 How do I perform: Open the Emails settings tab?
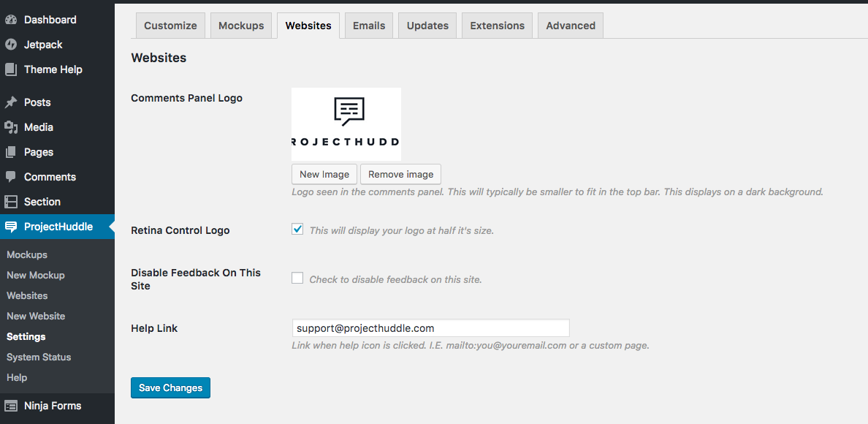(x=369, y=26)
